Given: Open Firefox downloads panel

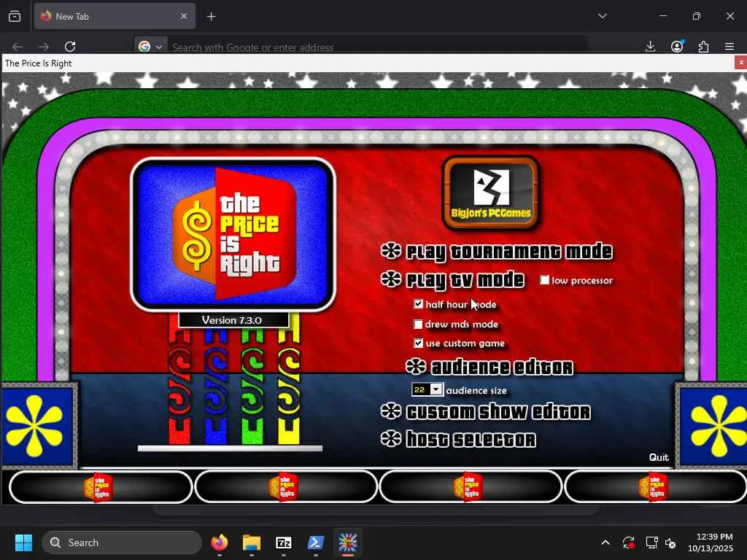Looking at the screenshot, I should coord(650,47).
